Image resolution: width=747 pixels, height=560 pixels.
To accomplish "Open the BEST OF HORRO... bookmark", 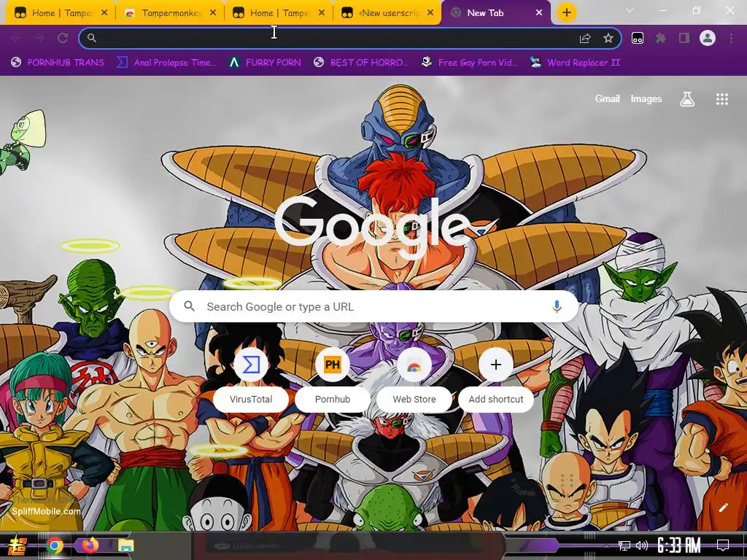I will click(x=360, y=63).
